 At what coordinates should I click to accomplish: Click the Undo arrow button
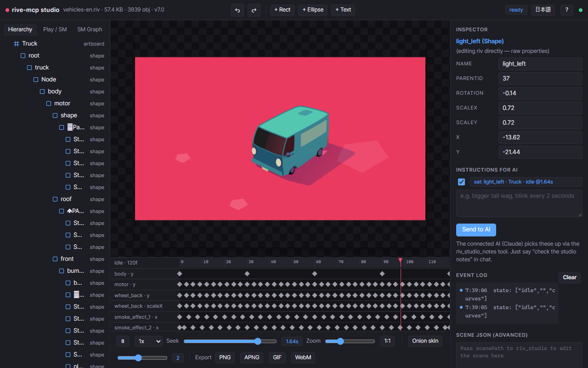pos(237,10)
